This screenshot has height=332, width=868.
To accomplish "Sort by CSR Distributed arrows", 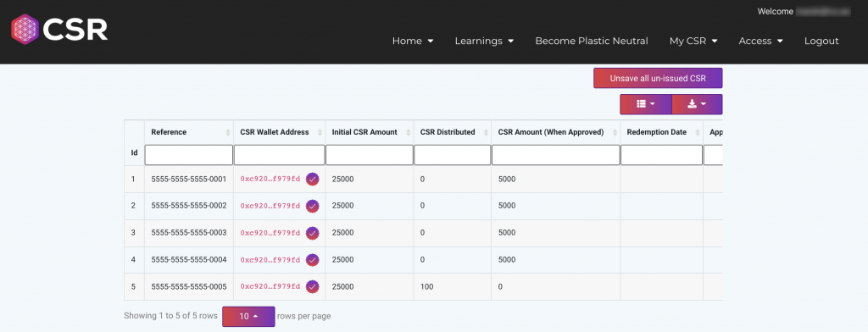I will pos(486,133).
